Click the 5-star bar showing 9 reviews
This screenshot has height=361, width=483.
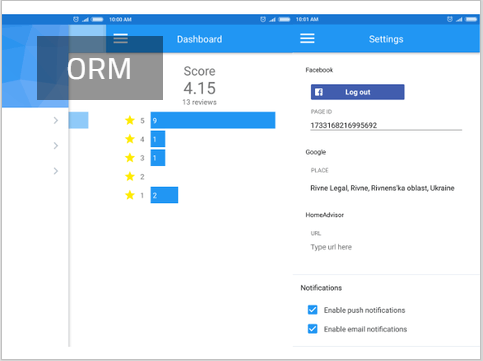(213, 120)
